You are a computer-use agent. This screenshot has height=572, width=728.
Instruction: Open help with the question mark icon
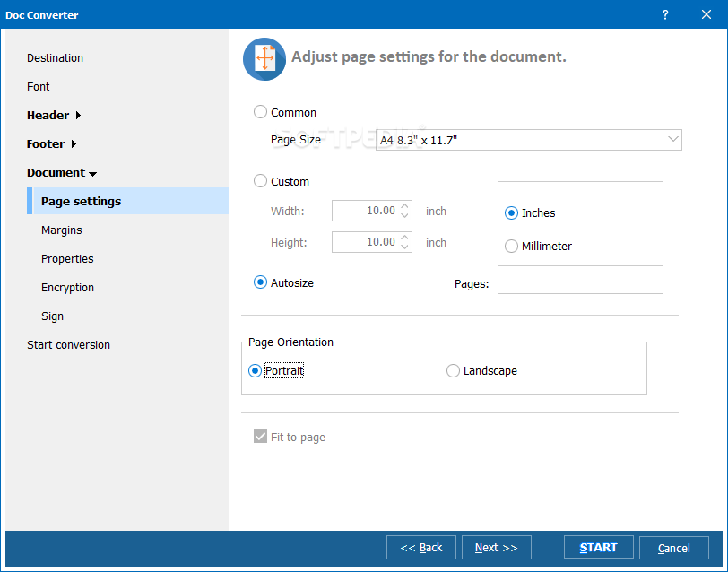pos(665,15)
